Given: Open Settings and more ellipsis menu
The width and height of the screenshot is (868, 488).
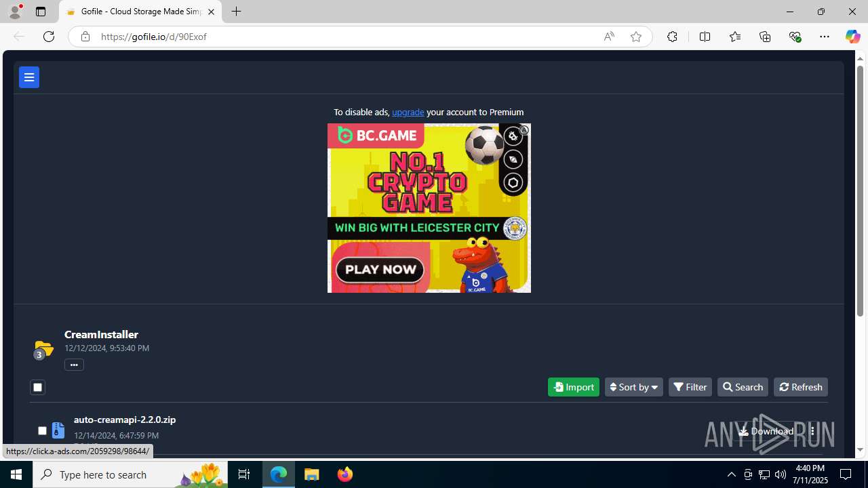Looking at the screenshot, I should point(824,37).
